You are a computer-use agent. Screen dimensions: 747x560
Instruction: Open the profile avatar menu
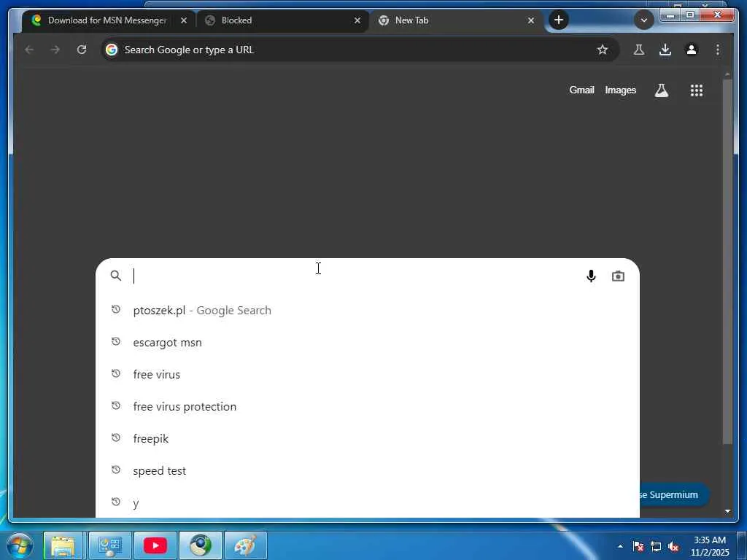[x=692, y=50]
